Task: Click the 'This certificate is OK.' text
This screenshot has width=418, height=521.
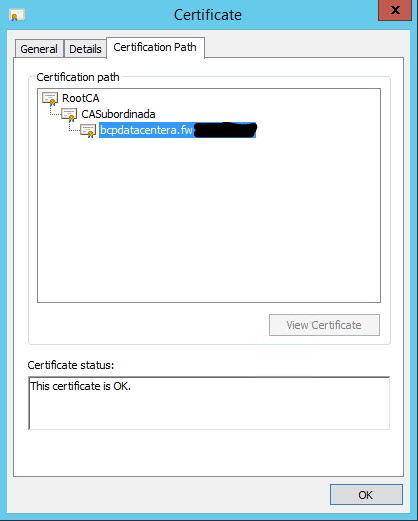Action: (80, 386)
